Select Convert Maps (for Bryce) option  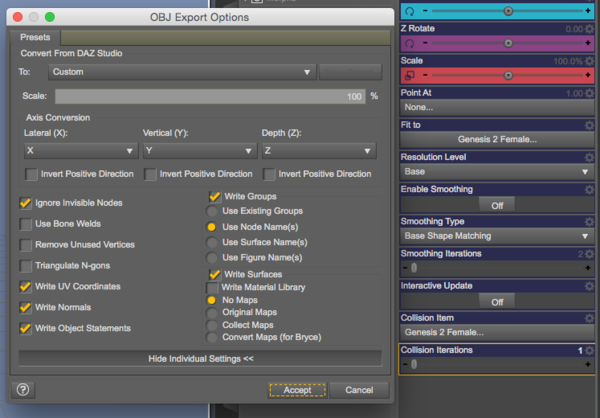[x=212, y=338]
